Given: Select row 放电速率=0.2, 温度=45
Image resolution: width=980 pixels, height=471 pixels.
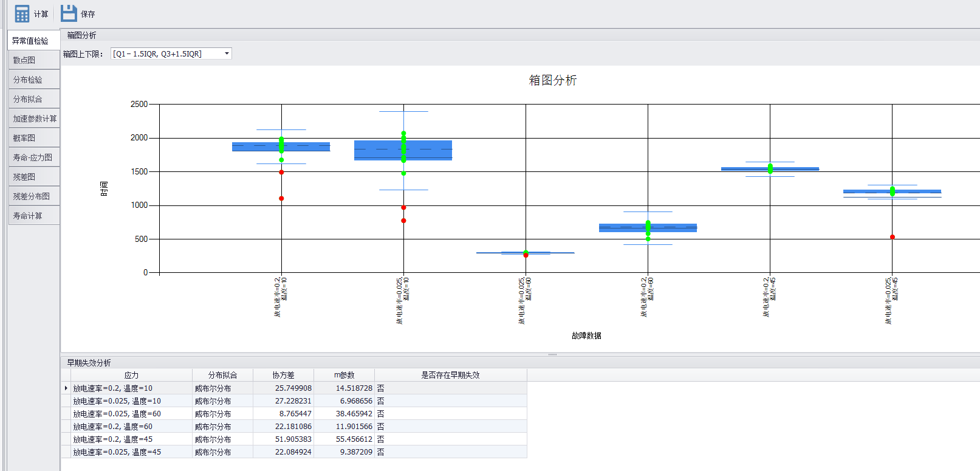Looking at the screenshot, I should click(294, 439).
